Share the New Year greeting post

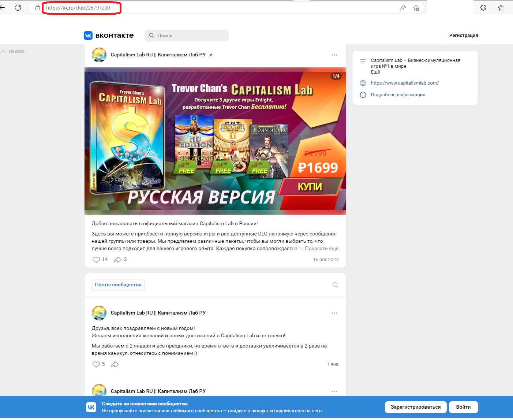pyautogui.click(x=115, y=364)
